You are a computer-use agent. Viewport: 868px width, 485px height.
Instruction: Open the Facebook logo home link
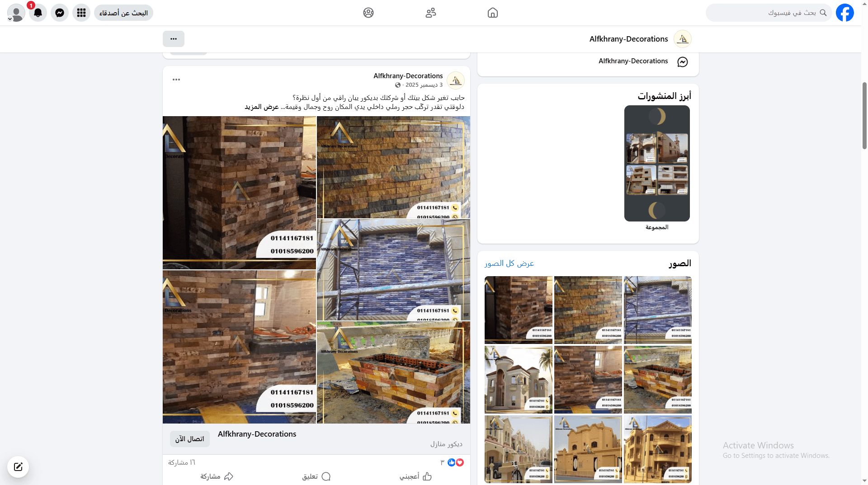[x=844, y=13]
